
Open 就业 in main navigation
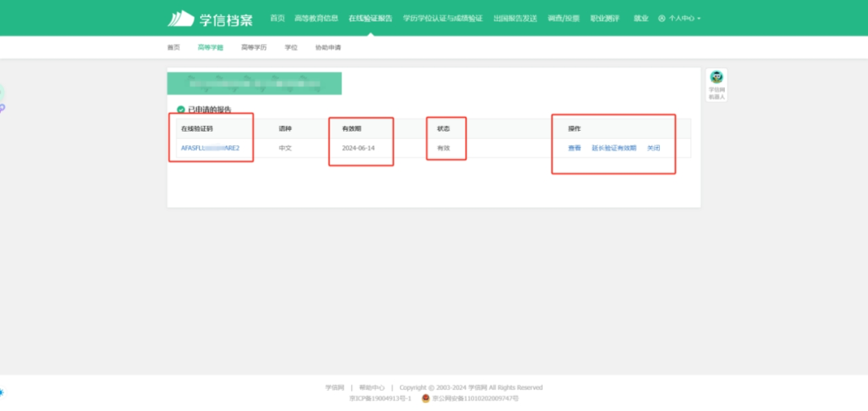[641, 18]
